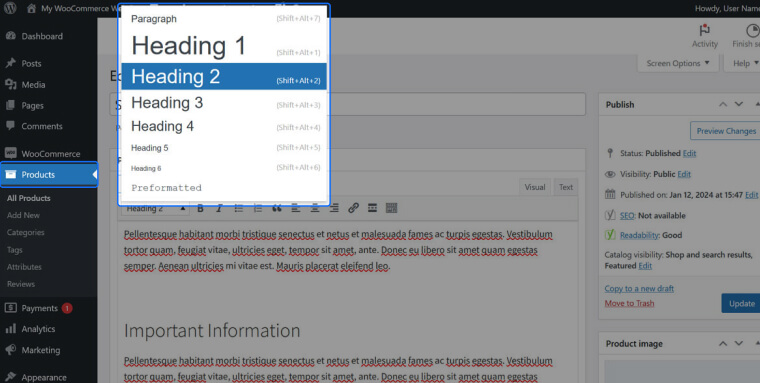
Task: Open product Reviews submenu
Action: (21, 284)
